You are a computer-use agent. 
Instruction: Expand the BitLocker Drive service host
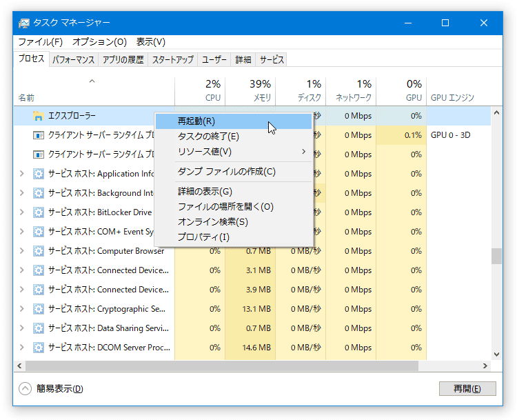pos(22,212)
